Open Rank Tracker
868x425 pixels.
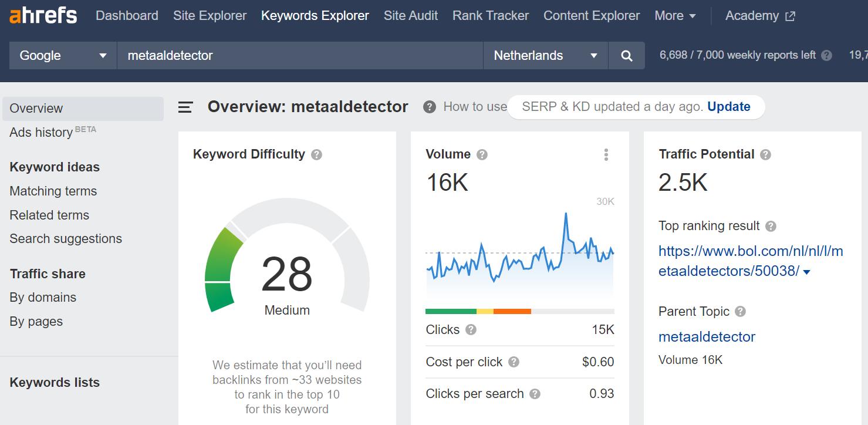click(x=491, y=16)
